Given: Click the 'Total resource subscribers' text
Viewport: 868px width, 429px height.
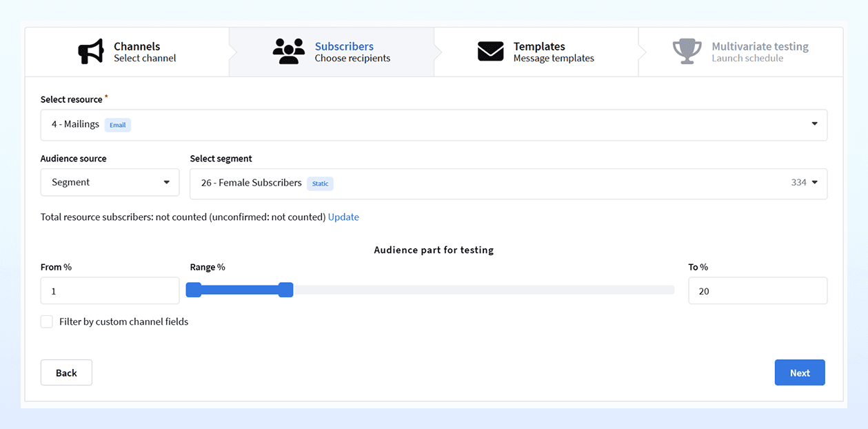Looking at the screenshot, I should click(x=96, y=217).
